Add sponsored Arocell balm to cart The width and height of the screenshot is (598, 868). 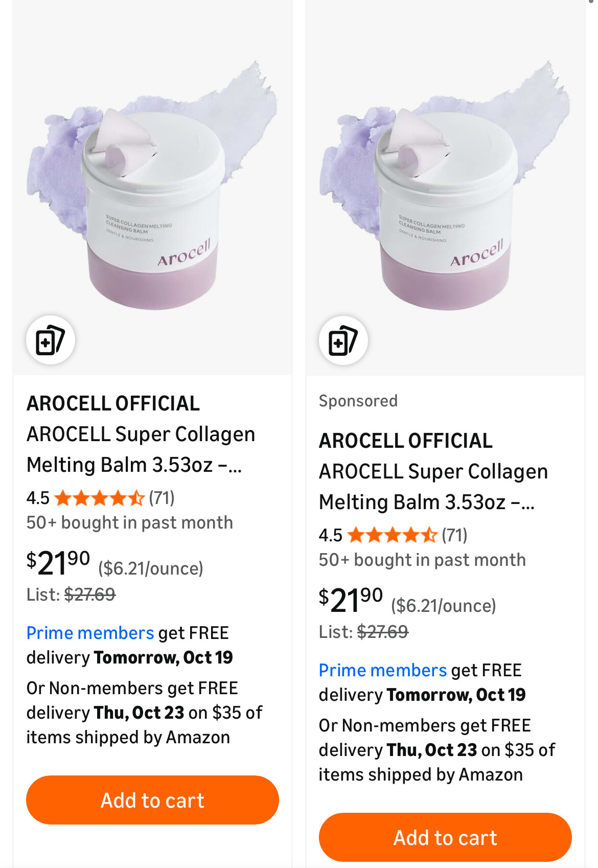(x=445, y=837)
